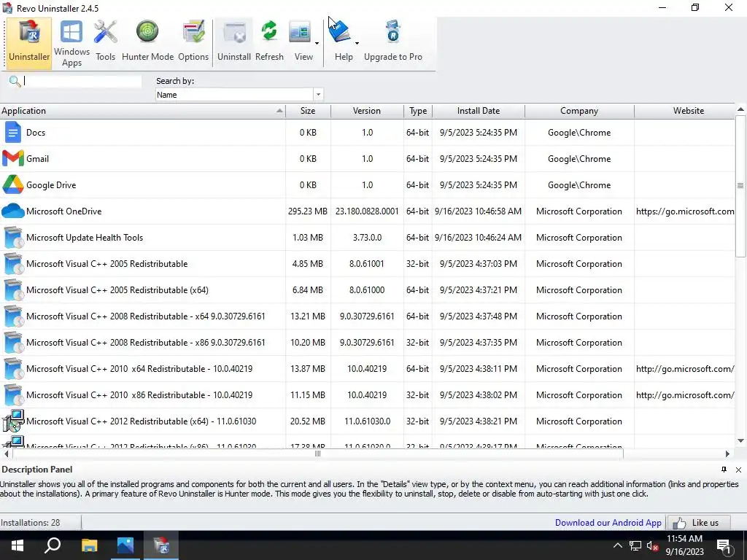The width and height of the screenshot is (747, 560).
Task: Focus the search text field
Action: pyautogui.click(x=82, y=82)
